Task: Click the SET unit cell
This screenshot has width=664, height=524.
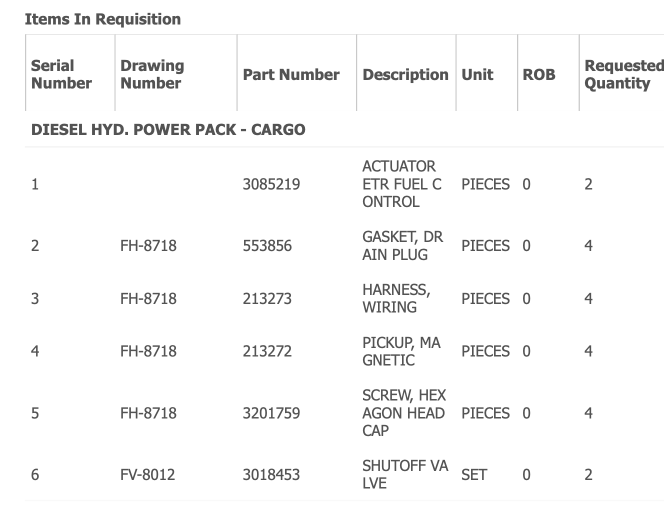Action: pos(474,475)
